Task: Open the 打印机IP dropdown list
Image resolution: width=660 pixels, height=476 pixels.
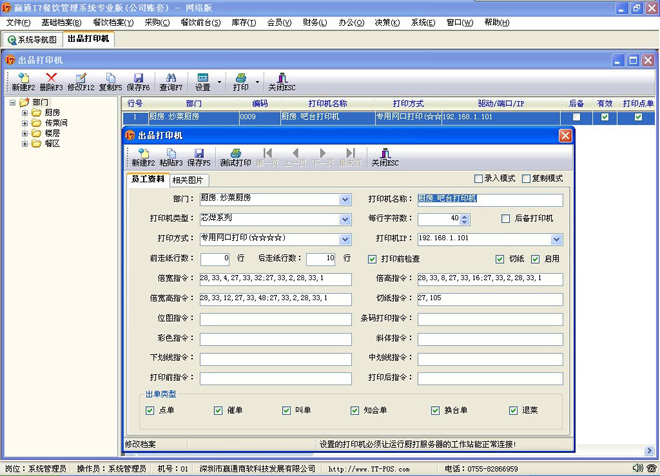Action: click(557, 239)
